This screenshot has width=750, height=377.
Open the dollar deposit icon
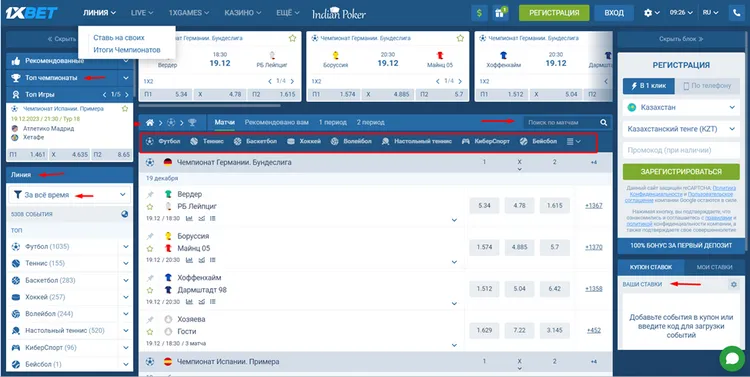coord(479,13)
